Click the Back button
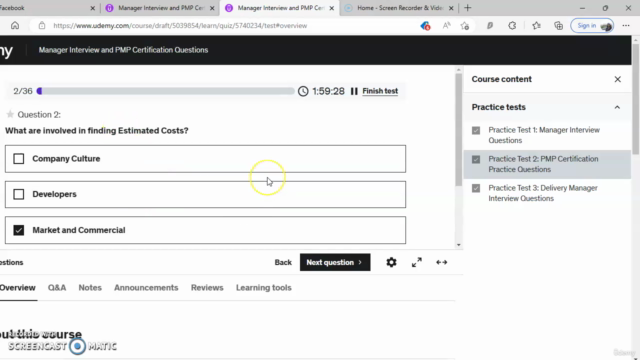 pos(283,262)
